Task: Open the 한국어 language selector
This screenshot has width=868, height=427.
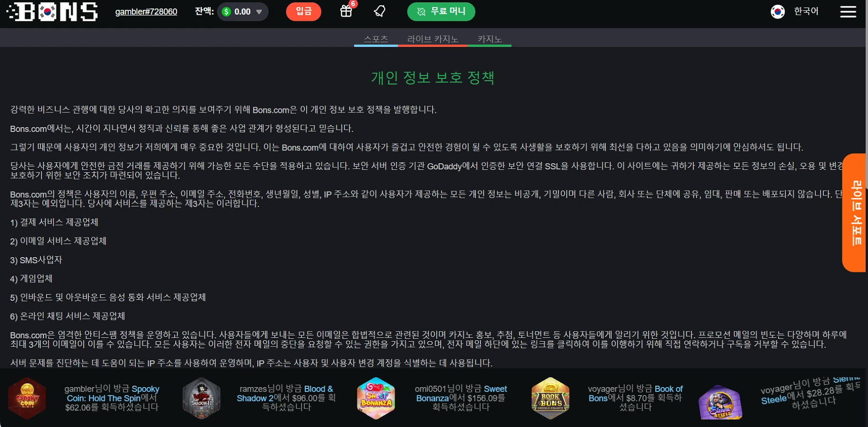Action: (x=806, y=11)
